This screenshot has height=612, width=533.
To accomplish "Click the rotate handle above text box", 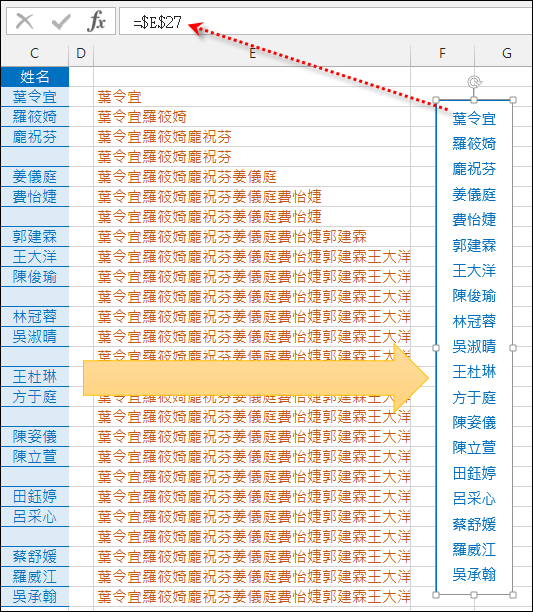I will point(474,82).
